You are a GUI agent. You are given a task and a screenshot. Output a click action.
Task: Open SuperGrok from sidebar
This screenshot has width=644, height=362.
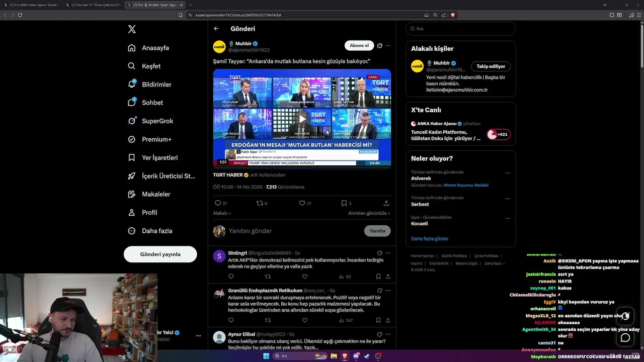point(151,121)
